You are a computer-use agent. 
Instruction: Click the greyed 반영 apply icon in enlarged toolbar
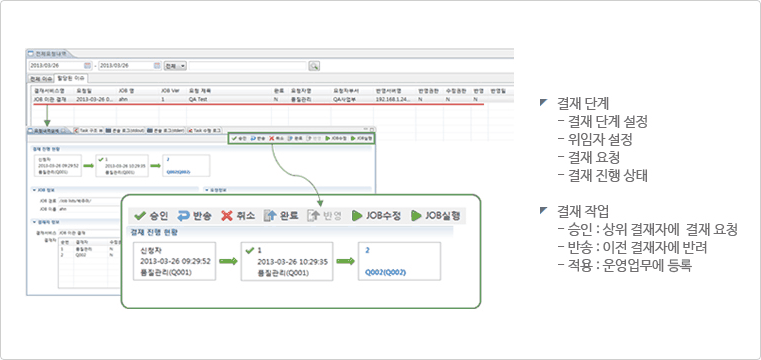click(x=314, y=215)
